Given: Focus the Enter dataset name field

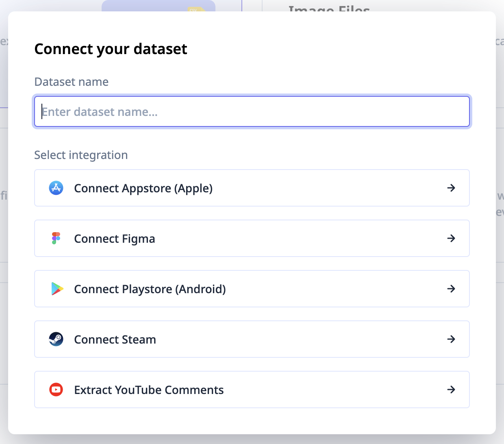Looking at the screenshot, I should point(252,111).
